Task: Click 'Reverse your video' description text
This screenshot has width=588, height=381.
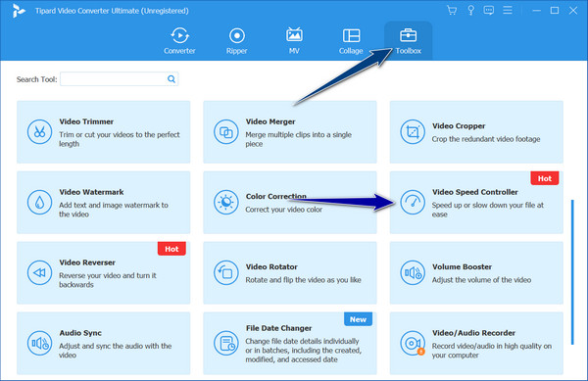Action: coord(108,280)
